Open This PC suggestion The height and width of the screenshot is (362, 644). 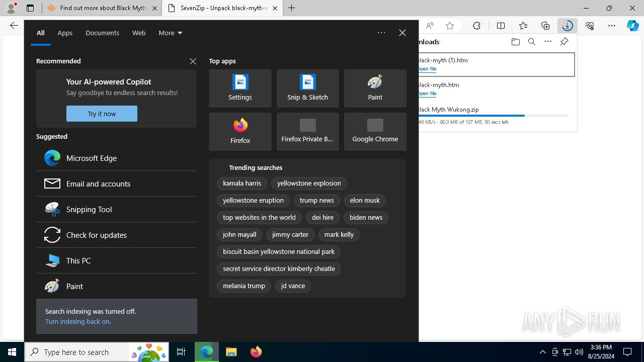click(116, 260)
